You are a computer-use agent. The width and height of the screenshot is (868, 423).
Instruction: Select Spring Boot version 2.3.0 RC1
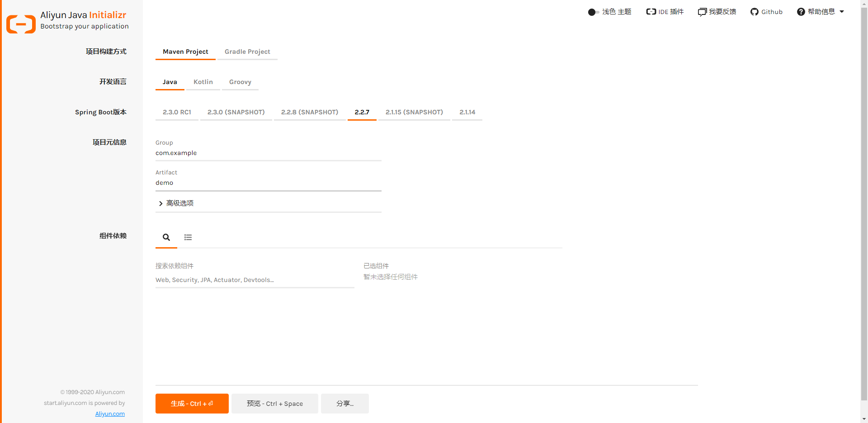pyautogui.click(x=177, y=112)
